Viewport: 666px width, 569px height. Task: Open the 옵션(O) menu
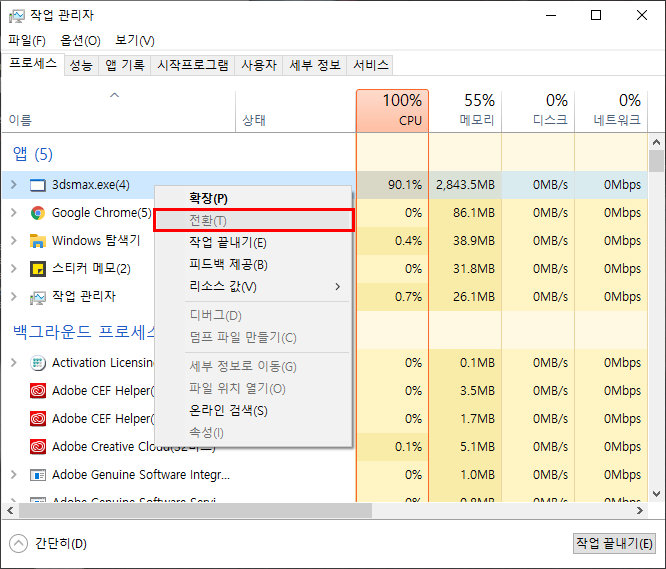pos(80,40)
